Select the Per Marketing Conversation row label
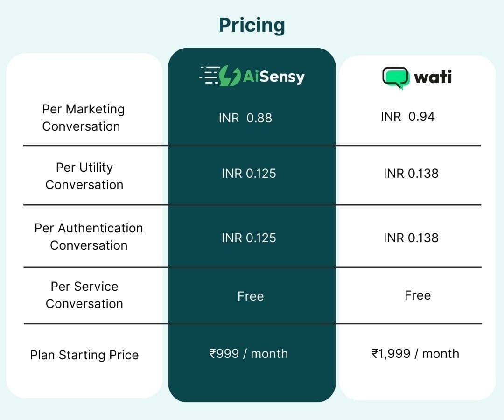 pos(83,118)
